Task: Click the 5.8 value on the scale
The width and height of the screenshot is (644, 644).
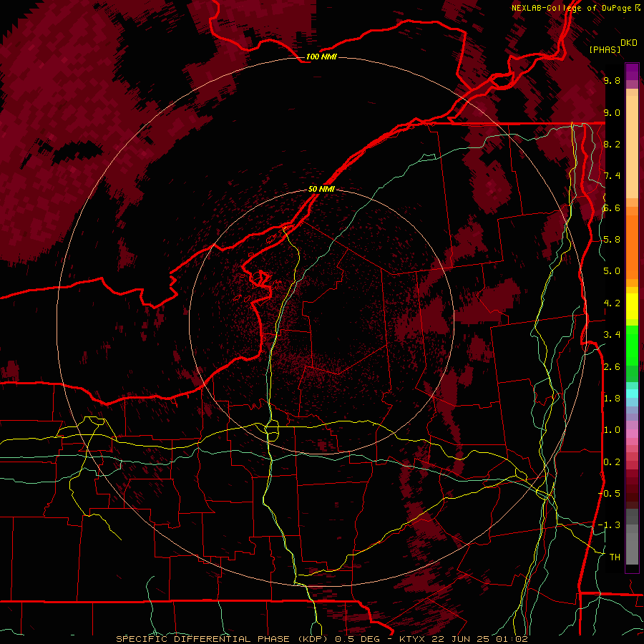Action: (x=612, y=240)
